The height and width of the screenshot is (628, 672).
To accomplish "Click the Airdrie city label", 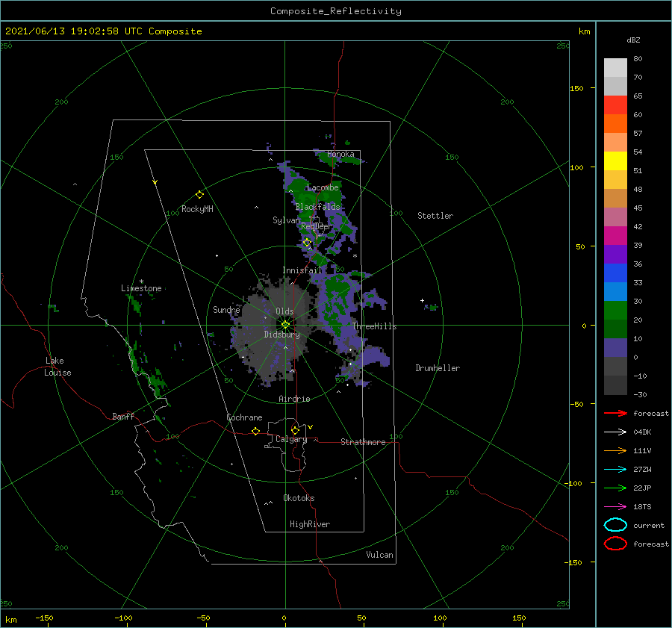I will tap(294, 399).
